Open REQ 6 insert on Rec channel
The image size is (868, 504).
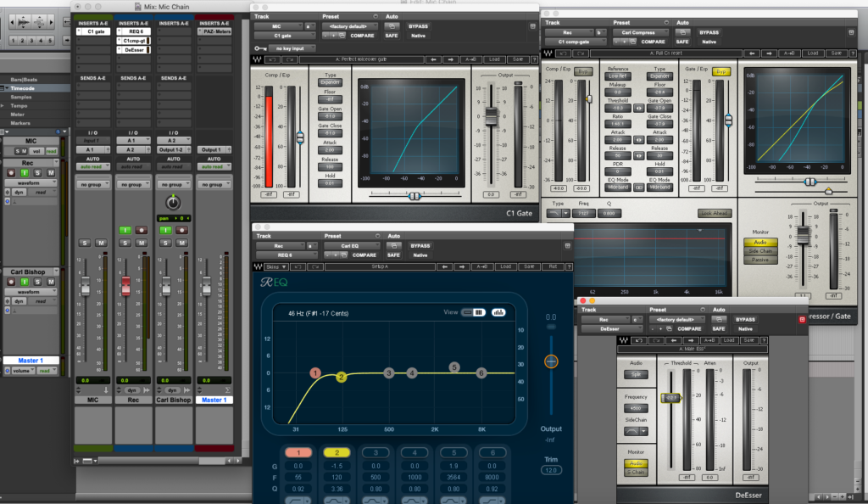pyautogui.click(x=133, y=31)
